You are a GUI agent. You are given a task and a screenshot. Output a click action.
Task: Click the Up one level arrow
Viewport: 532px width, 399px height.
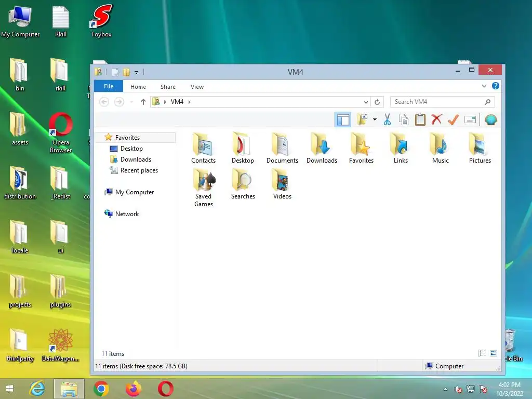(x=143, y=102)
